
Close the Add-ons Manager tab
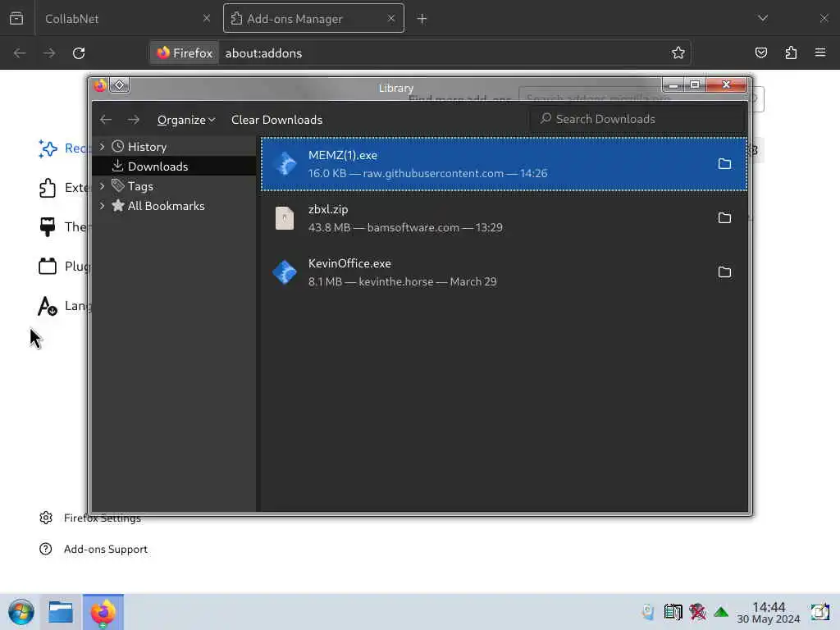[391, 18]
